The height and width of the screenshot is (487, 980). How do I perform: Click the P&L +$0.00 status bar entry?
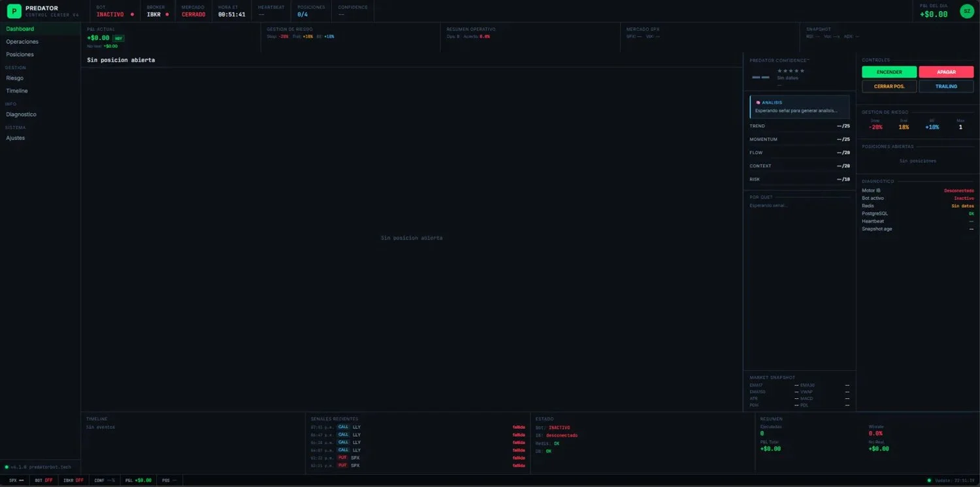139,480
